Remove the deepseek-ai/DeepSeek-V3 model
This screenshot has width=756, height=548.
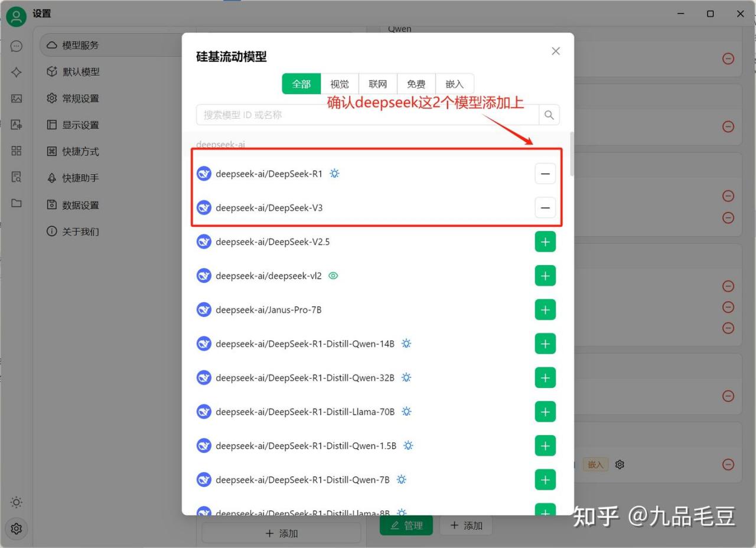pyautogui.click(x=545, y=208)
